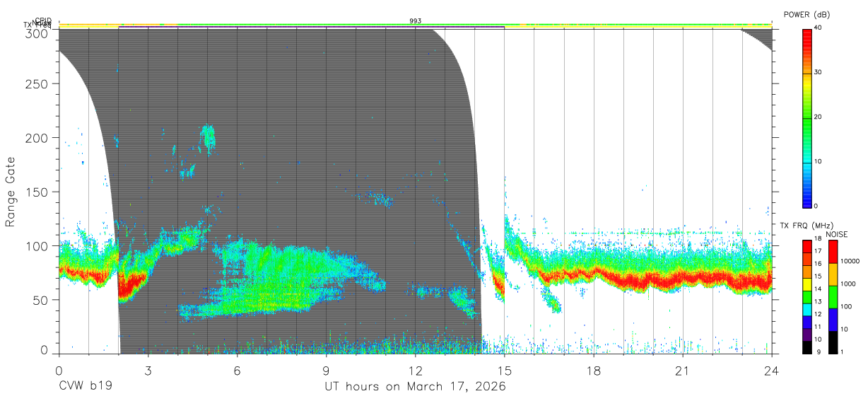Click the black 9–10 MHz TX FRQ swatch
868x401 pixels.
coord(807,347)
